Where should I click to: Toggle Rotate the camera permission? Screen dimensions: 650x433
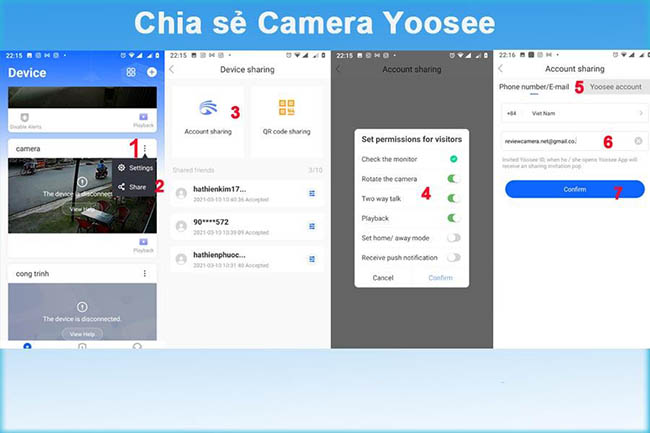(x=454, y=179)
